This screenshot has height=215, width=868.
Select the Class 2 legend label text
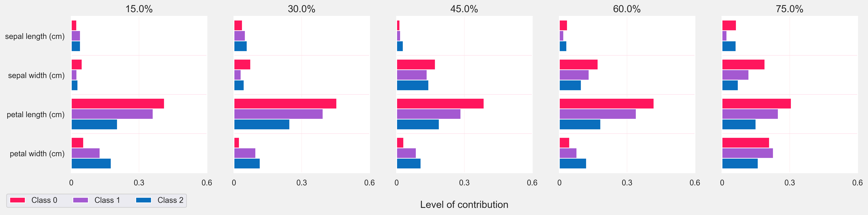[x=170, y=200]
